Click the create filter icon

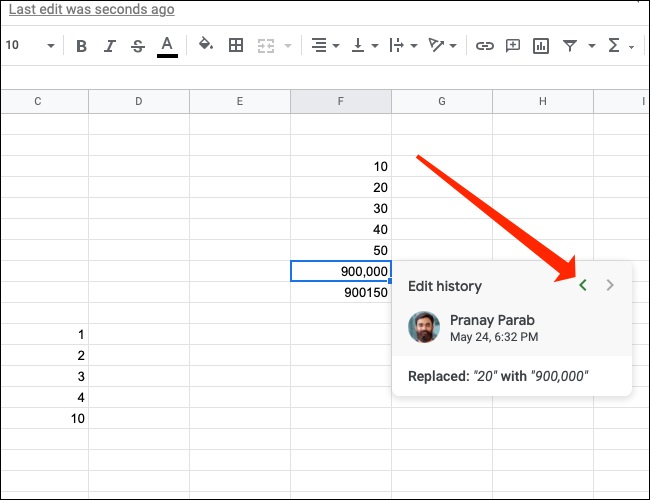570,46
